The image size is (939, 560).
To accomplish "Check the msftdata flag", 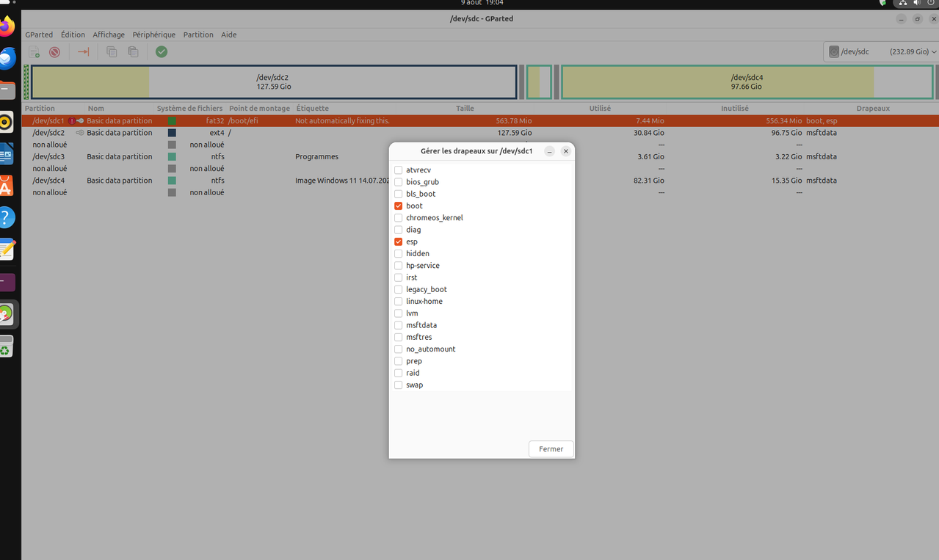I will (x=399, y=325).
